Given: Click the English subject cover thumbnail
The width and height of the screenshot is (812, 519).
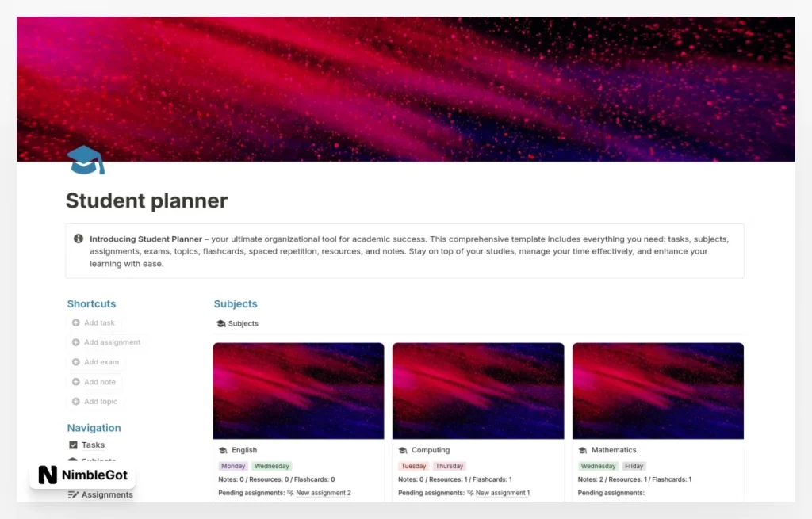Looking at the screenshot, I should click(297, 390).
